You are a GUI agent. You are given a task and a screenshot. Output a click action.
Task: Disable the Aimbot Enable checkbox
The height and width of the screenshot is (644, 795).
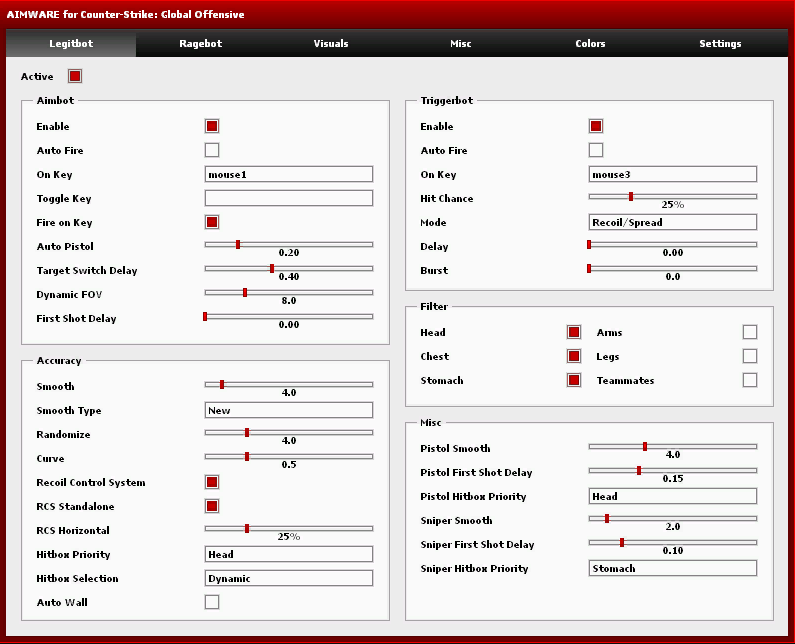(x=212, y=126)
